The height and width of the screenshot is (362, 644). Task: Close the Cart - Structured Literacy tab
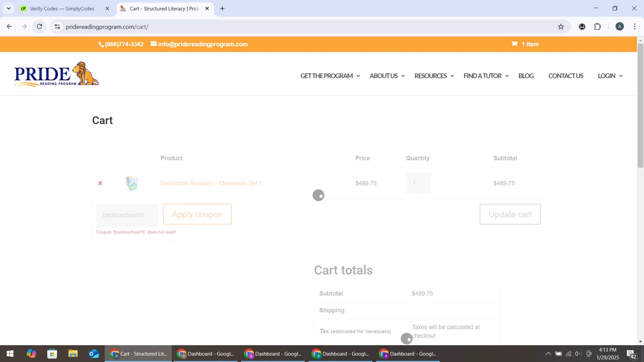[207, 9]
